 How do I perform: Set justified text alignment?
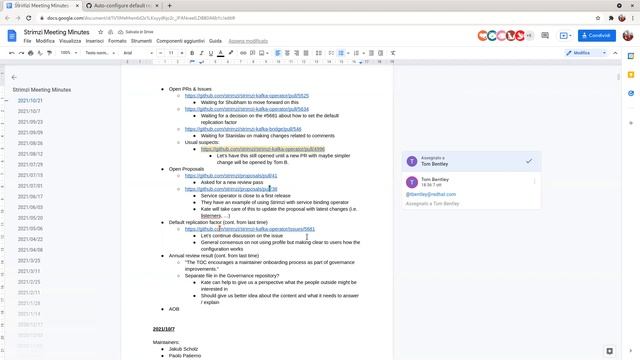click(306, 53)
